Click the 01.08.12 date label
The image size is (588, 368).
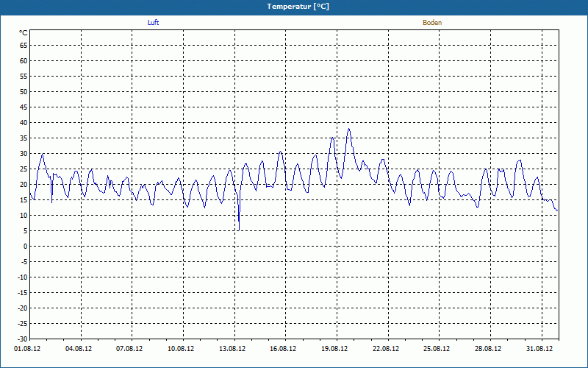click(27, 349)
